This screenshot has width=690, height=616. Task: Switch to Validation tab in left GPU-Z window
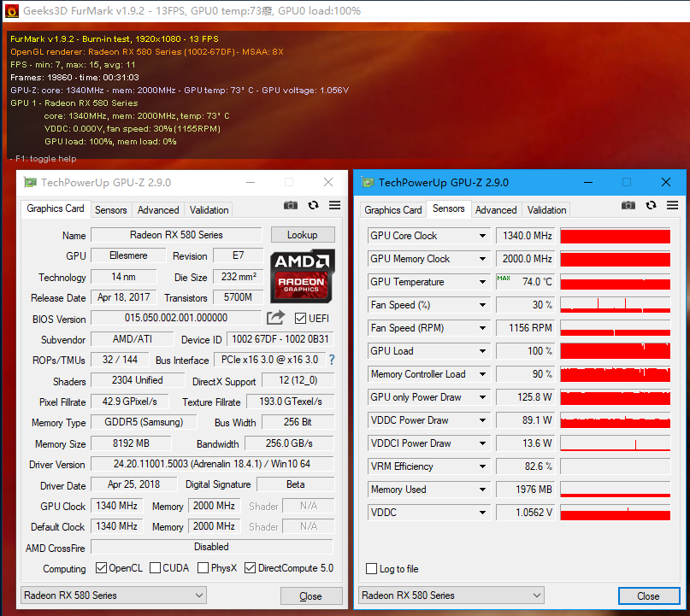(209, 210)
